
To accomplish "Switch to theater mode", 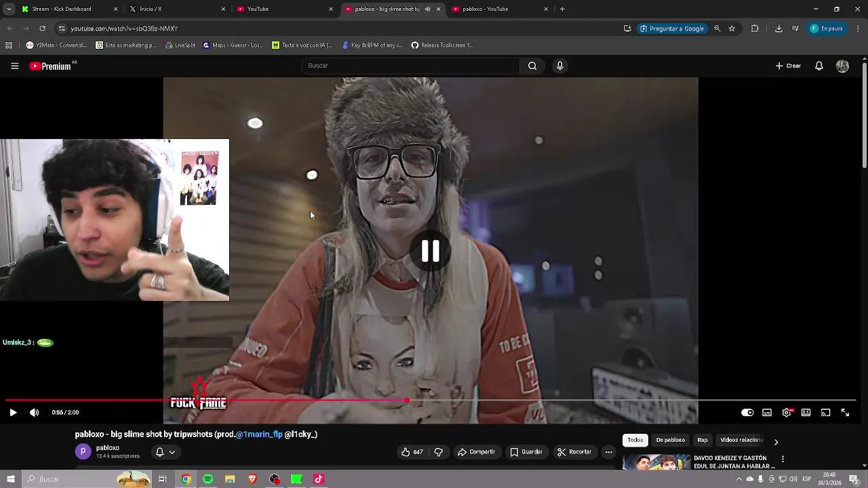I will click(x=806, y=412).
